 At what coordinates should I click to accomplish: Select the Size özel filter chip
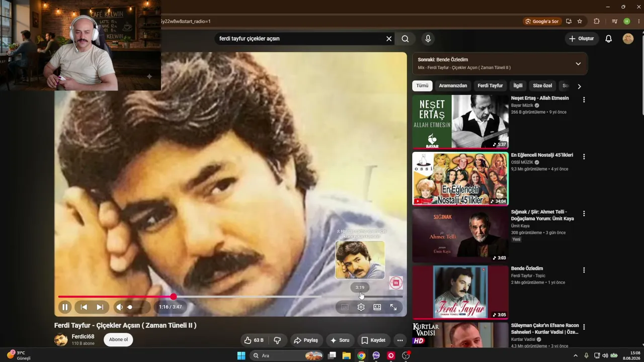(x=542, y=85)
